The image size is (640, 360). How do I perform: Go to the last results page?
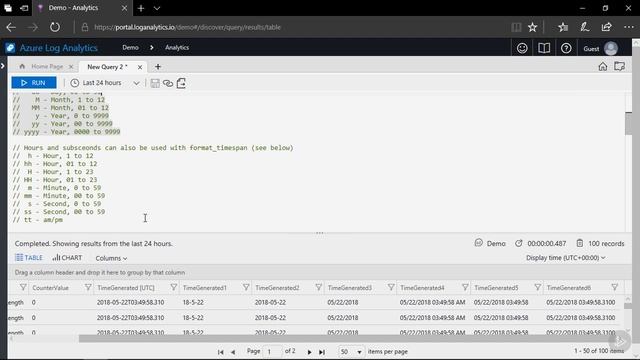click(322, 352)
